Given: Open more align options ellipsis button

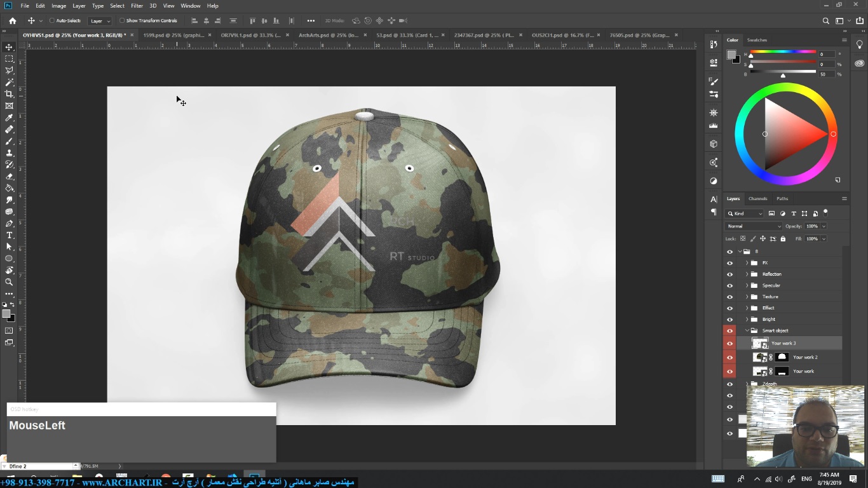Looking at the screenshot, I should 310,21.
